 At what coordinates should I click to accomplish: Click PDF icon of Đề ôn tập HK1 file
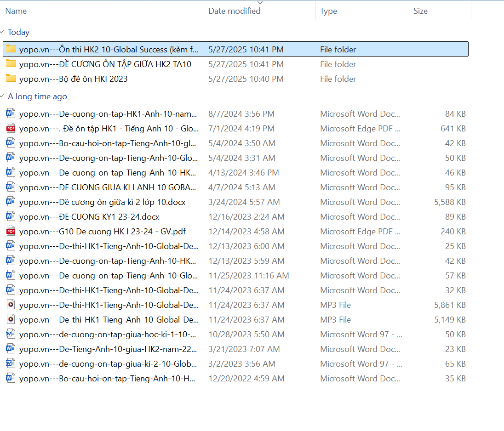point(11,128)
